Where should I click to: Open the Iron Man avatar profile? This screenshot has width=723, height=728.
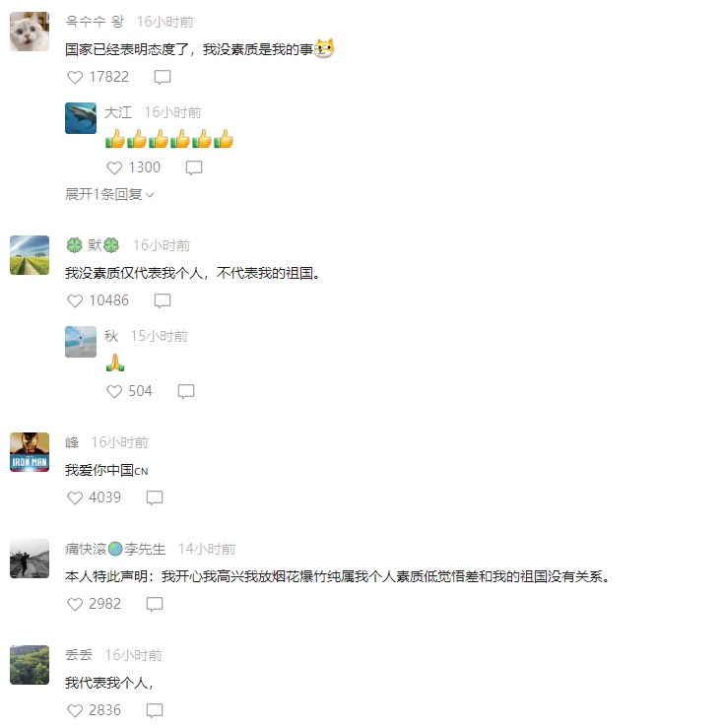click(x=30, y=452)
